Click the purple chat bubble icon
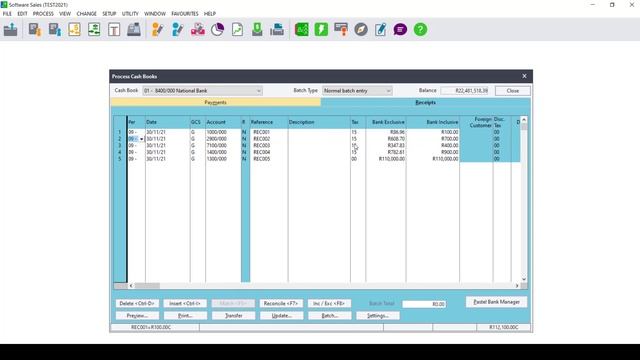640x360 pixels. pos(400,29)
